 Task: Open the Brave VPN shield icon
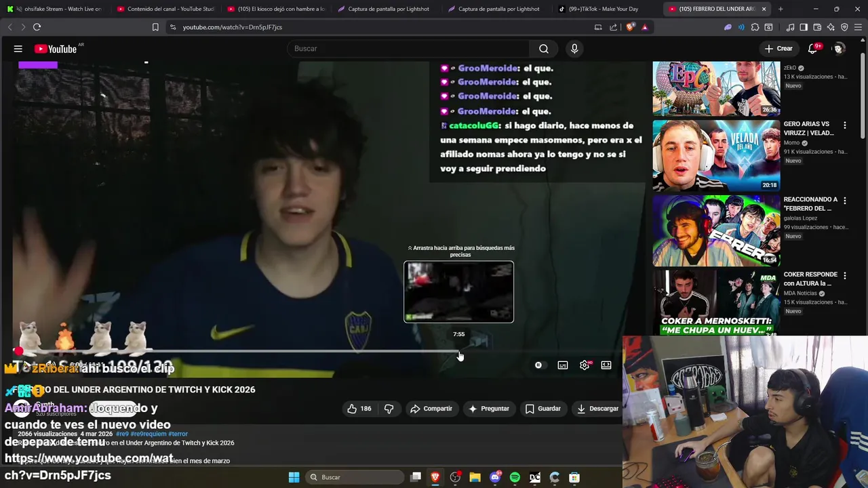point(844,27)
